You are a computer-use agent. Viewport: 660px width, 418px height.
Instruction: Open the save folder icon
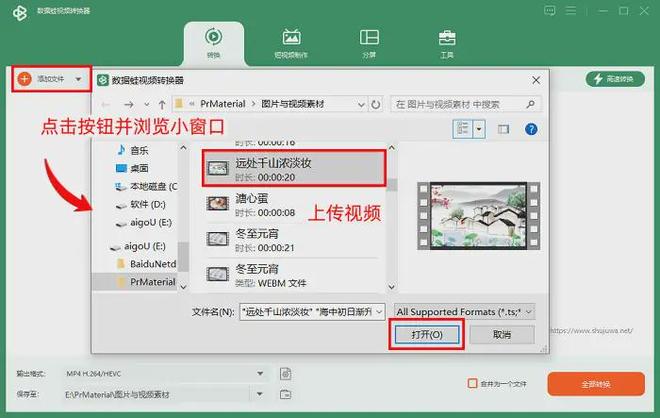point(285,394)
